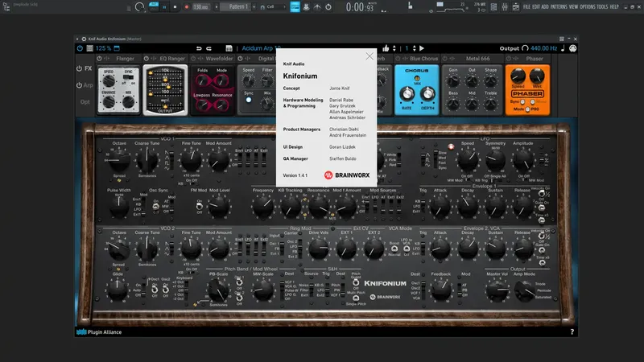Image resolution: width=644 pixels, height=362 pixels.
Task: Flip the Boost/Normal VCA switch
Action: (394, 249)
